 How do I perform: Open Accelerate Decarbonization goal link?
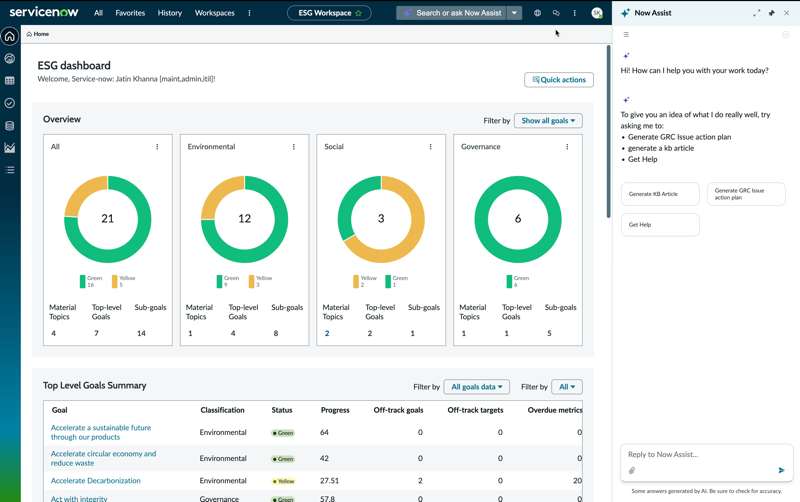[95, 481]
